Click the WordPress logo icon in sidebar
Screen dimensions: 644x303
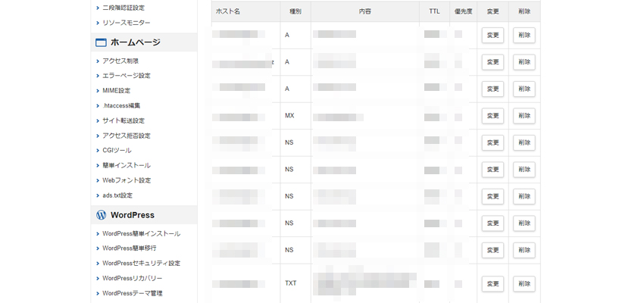pyautogui.click(x=101, y=215)
